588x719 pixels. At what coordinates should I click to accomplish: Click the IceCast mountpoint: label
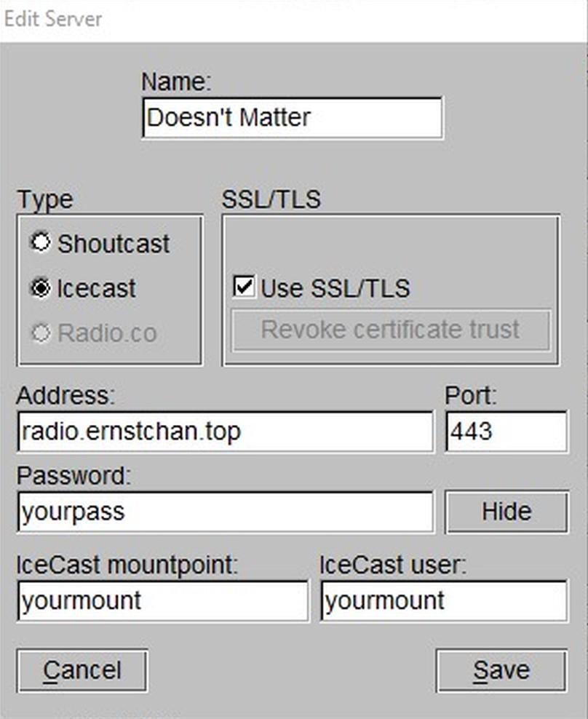tap(127, 565)
